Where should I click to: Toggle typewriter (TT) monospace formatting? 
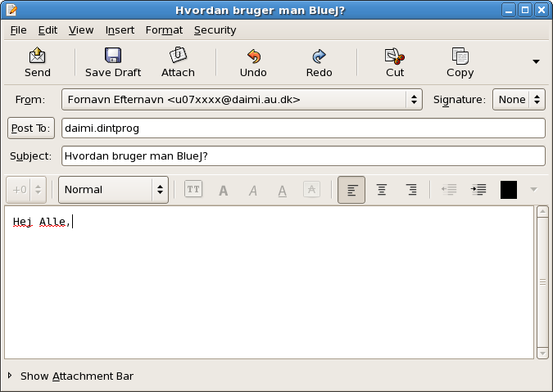(x=193, y=190)
